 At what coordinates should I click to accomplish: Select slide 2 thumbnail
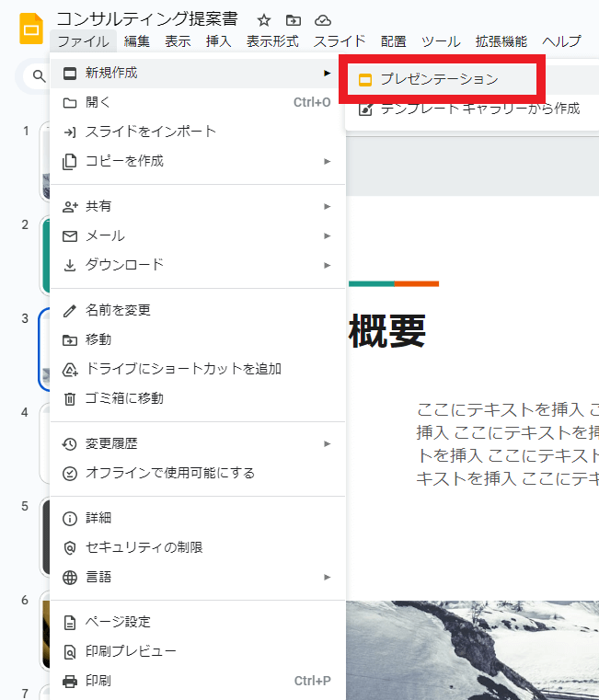(x=45, y=256)
